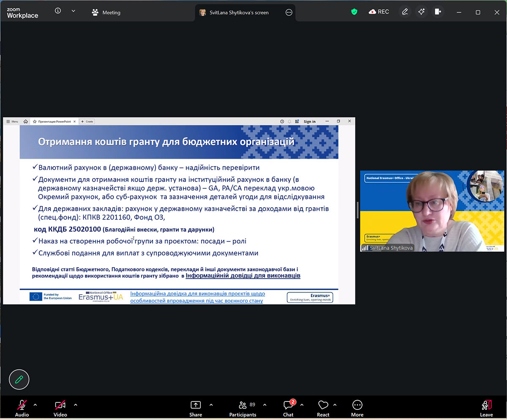Expand the Share options chevron
The image size is (507, 420).
(211, 405)
